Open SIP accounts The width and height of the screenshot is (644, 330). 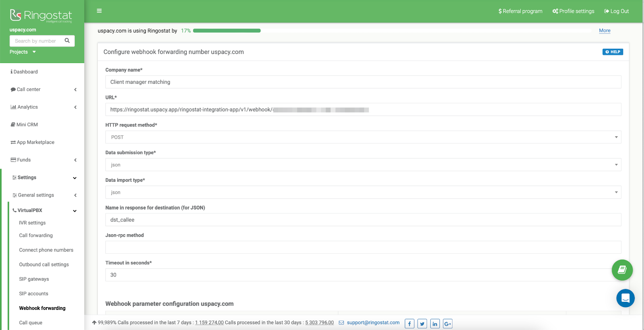[x=33, y=293]
